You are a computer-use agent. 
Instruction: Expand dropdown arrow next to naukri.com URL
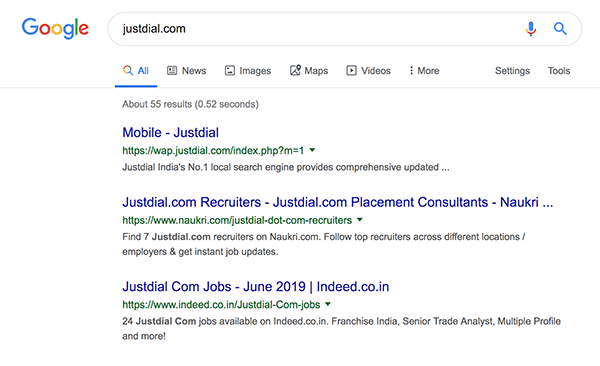360,220
